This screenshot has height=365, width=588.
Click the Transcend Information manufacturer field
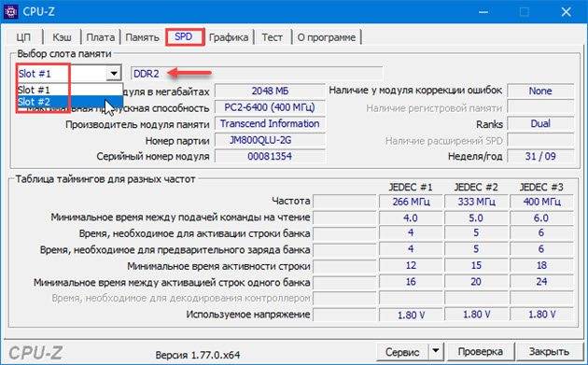pos(270,124)
